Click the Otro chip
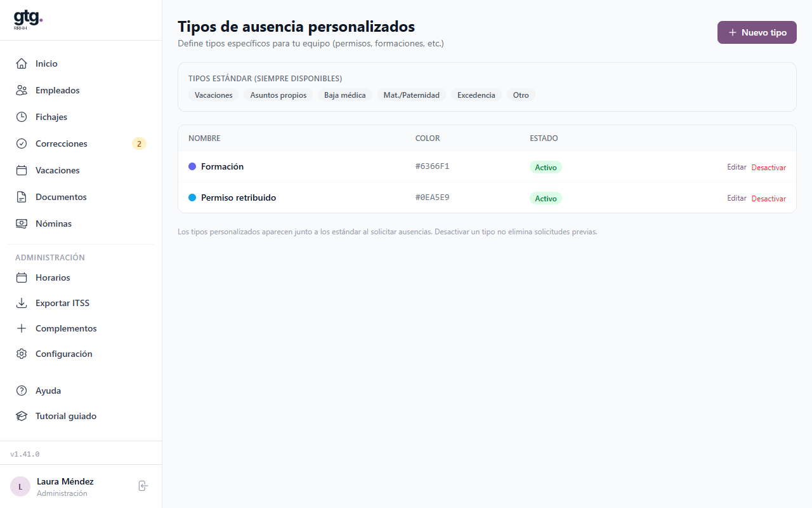The image size is (812, 508). click(521, 95)
